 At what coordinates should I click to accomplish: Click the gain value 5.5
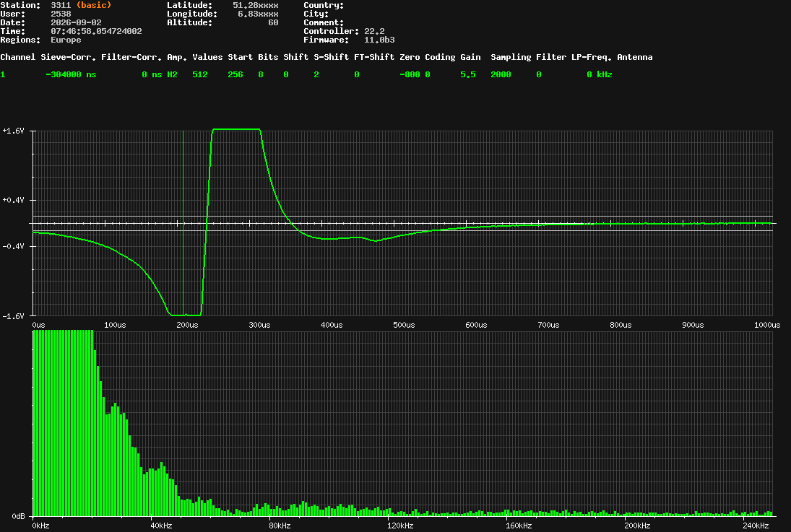click(x=467, y=74)
